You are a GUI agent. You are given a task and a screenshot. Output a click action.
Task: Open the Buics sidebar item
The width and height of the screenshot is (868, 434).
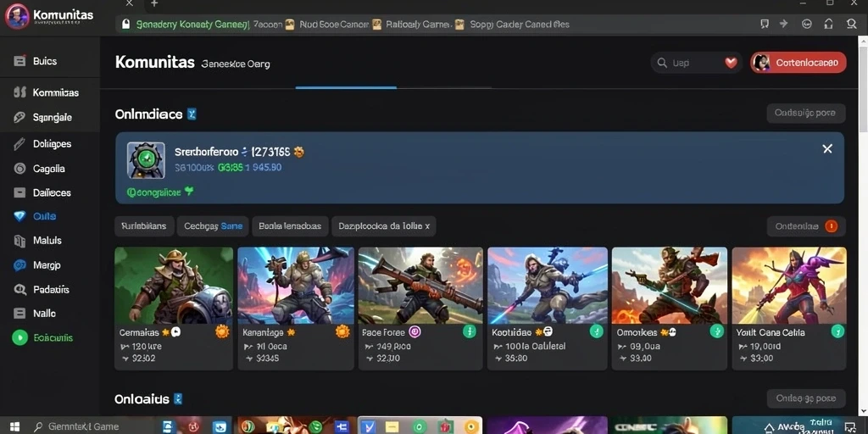[x=44, y=61]
